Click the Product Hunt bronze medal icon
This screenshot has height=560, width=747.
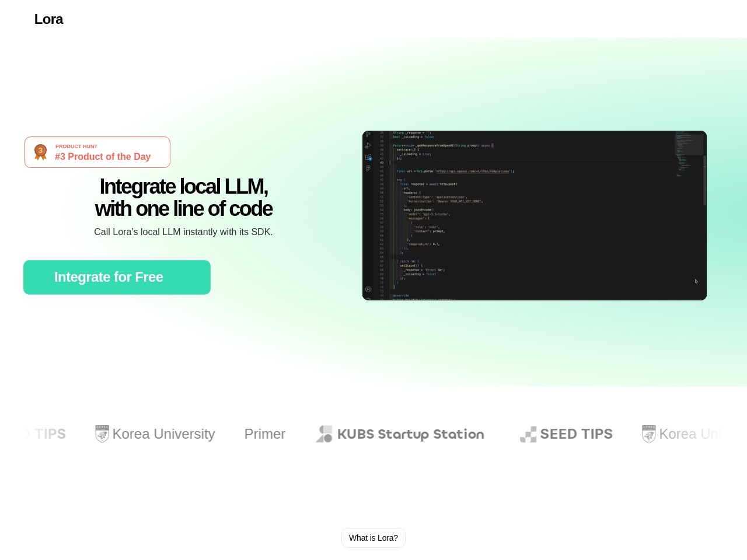(40, 152)
